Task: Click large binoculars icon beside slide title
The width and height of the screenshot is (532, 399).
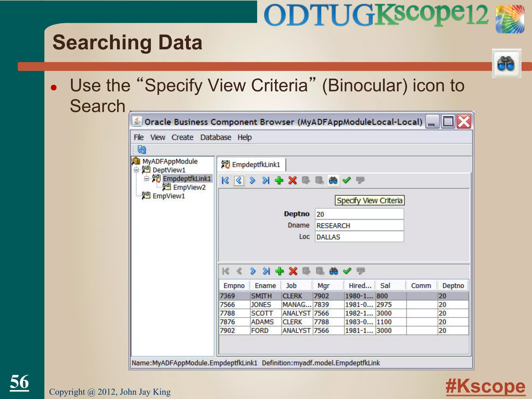Action: click(506, 63)
